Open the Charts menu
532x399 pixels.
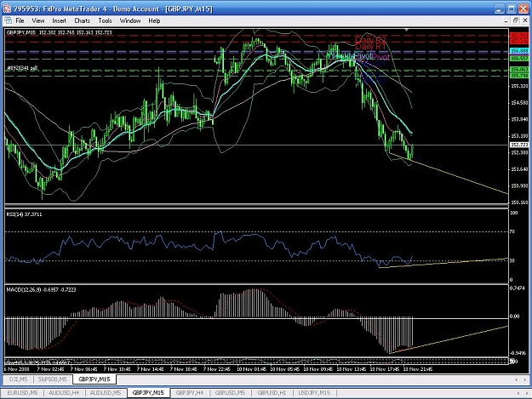coord(82,20)
